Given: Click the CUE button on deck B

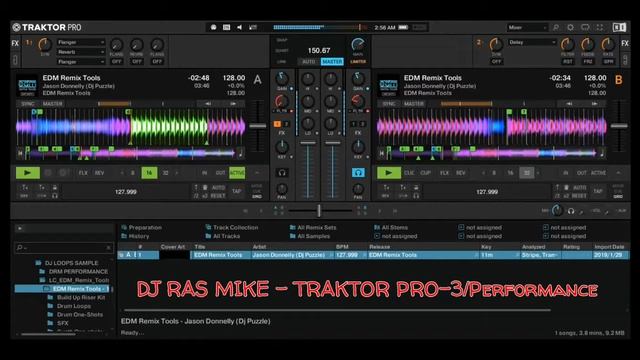Looking at the screenshot, I should pos(409,173).
